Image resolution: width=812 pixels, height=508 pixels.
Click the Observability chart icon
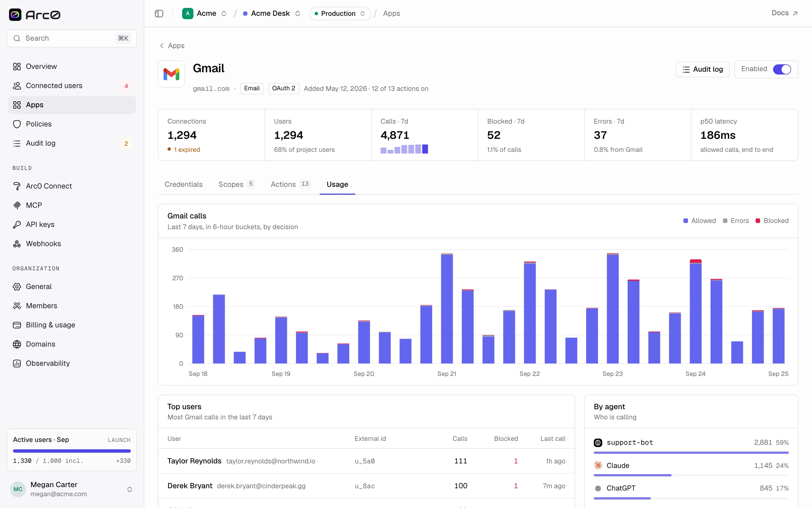point(17,363)
